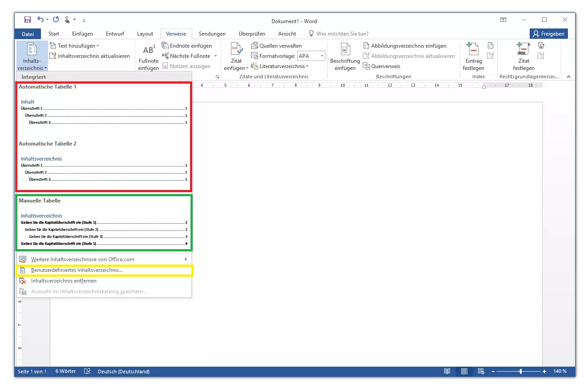This screenshot has height=392, width=588.
Task: Click the Fußnote einfügen AB icon
Action: pos(149,49)
